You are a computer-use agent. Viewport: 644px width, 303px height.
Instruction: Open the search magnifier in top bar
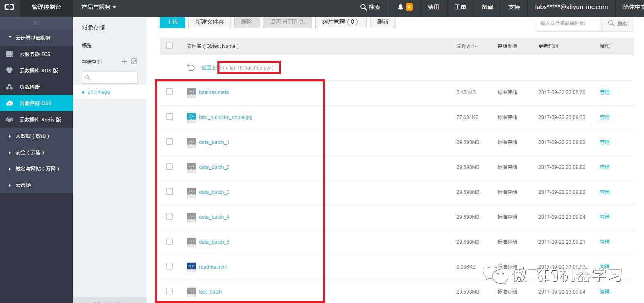tap(363, 7)
